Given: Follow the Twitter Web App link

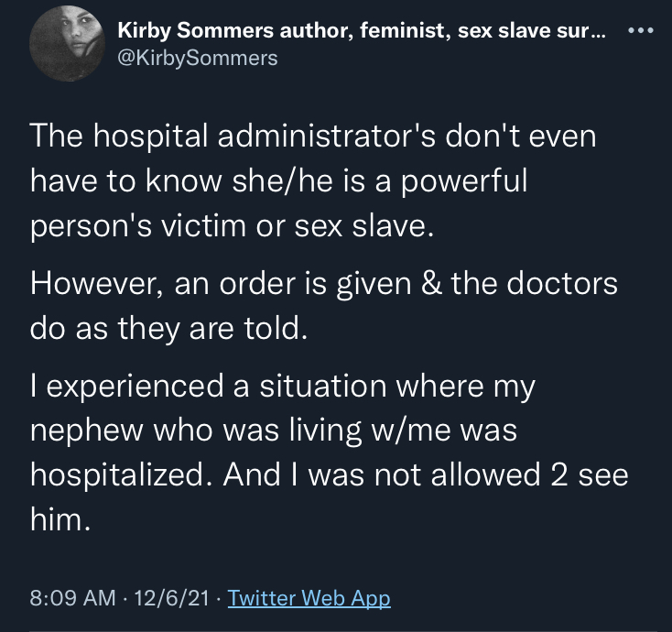Looking at the screenshot, I should (x=309, y=598).
